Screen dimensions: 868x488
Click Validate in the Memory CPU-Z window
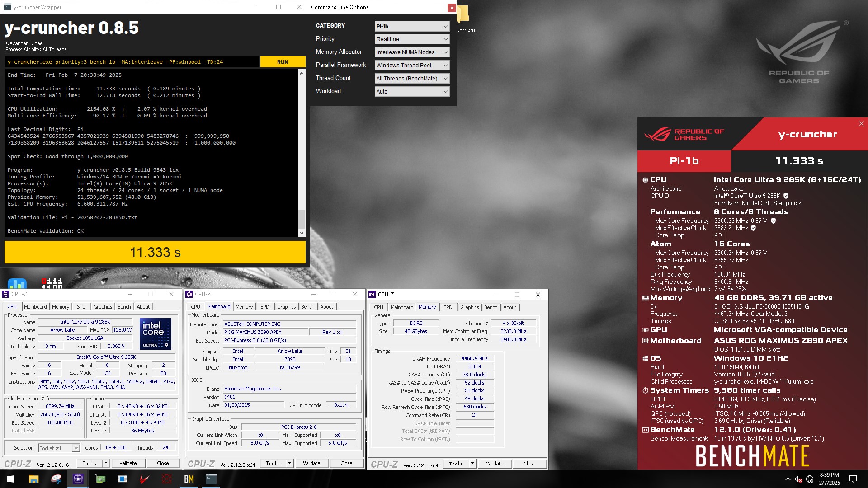point(495,464)
